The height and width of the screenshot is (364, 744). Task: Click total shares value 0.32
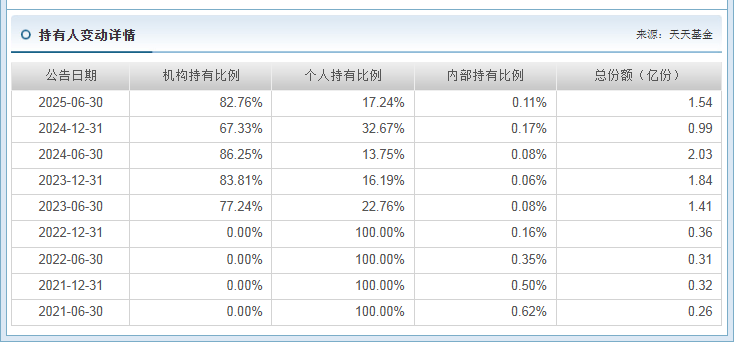pos(700,286)
